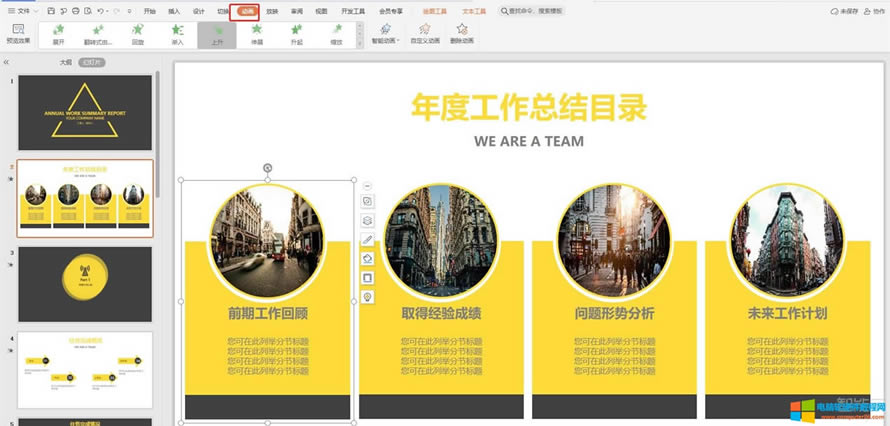Click the pen icon beside selected shape
Viewport: 890px width, 426px height.
367,240
